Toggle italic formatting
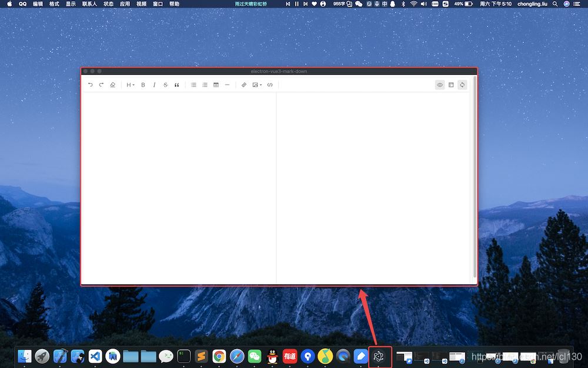588x368 pixels. pyautogui.click(x=154, y=85)
